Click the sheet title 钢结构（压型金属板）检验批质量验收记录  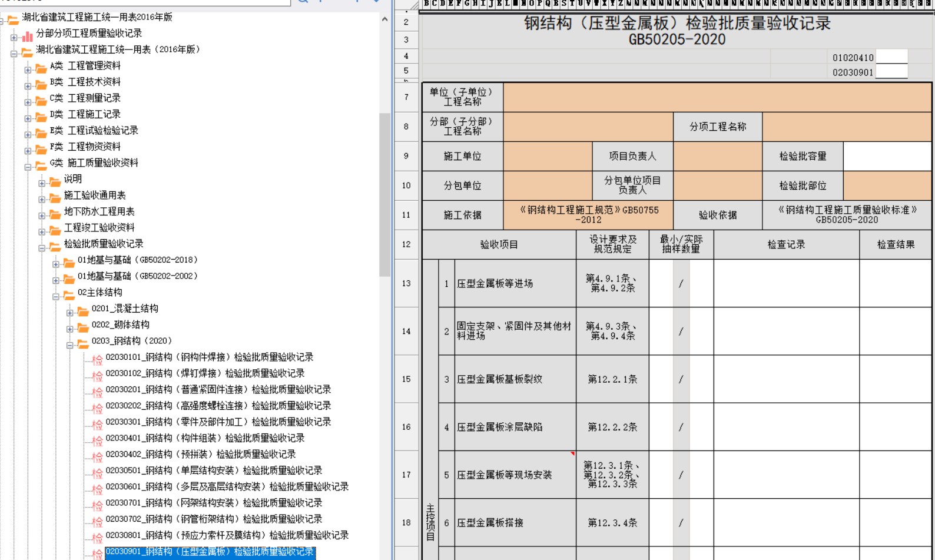677,23
